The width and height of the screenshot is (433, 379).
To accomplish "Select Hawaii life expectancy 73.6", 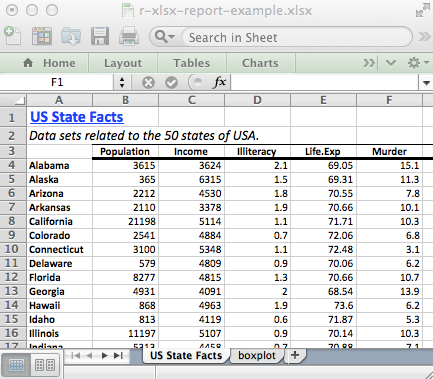I will [x=323, y=306].
